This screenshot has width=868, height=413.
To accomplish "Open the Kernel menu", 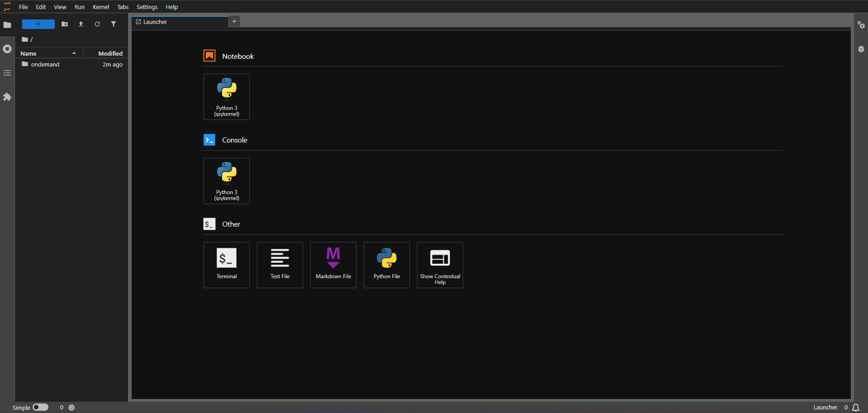I will coord(100,7).
